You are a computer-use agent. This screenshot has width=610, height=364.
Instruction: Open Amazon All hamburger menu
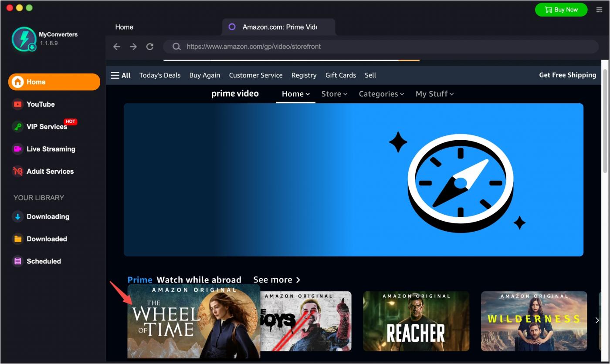(121, 75)
